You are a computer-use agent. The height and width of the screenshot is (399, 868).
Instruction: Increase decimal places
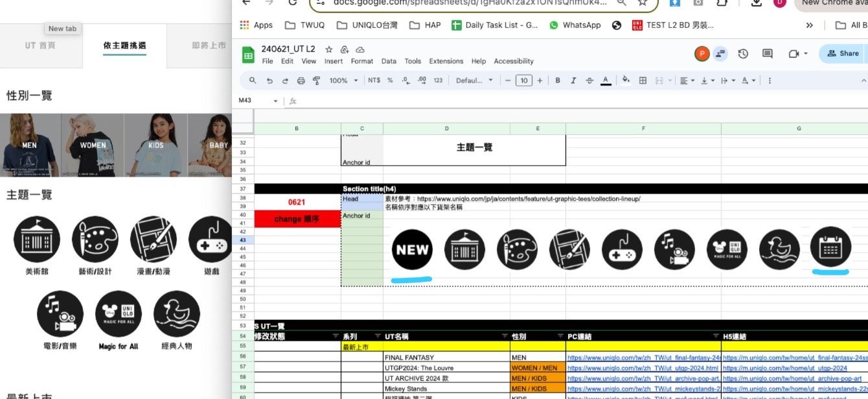tap(422, 81)
